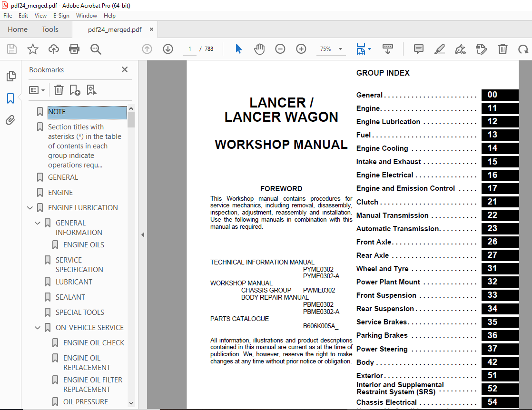
Task: Add a sticky note comment
Action: 419,49
